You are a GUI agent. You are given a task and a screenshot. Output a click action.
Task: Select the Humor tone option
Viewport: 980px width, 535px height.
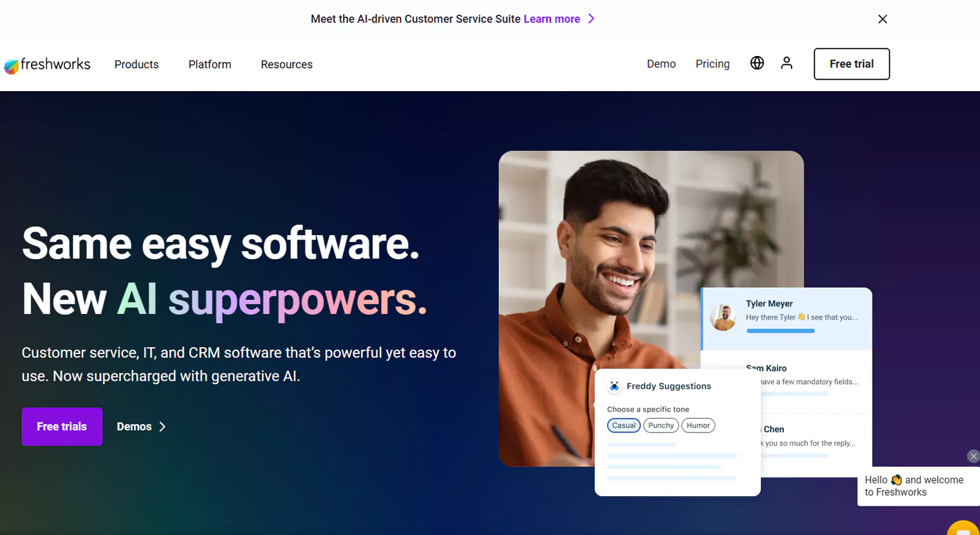pos(698,425)
